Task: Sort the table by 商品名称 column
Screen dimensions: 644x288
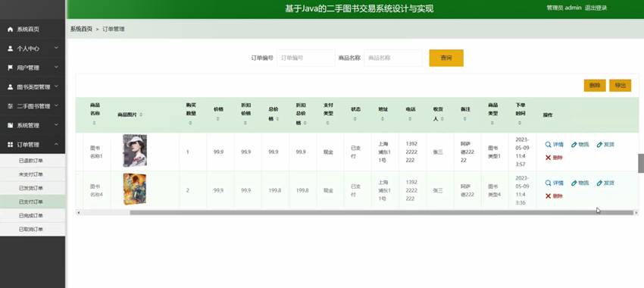Action: pyautogui.click(x=95, y=123)
